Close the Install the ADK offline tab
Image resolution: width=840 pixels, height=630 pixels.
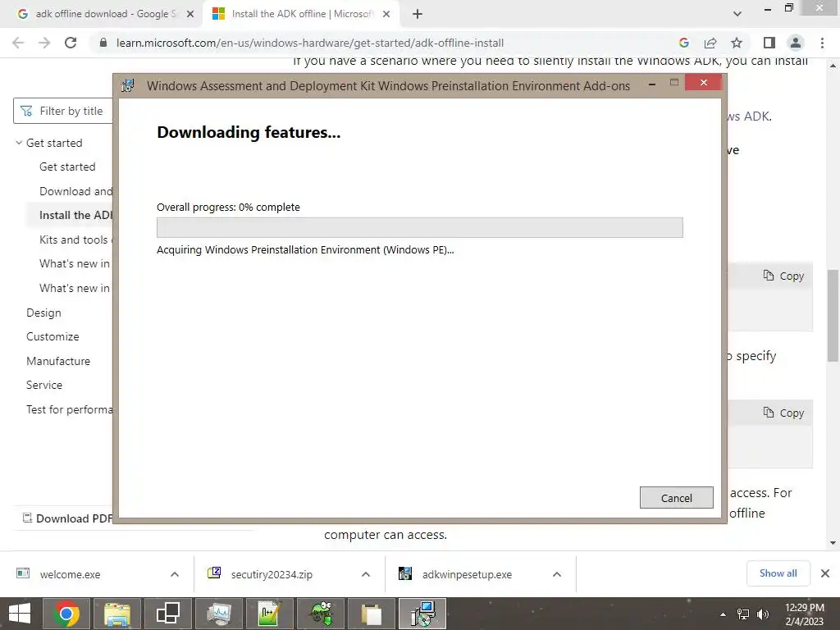pos(386,14)
